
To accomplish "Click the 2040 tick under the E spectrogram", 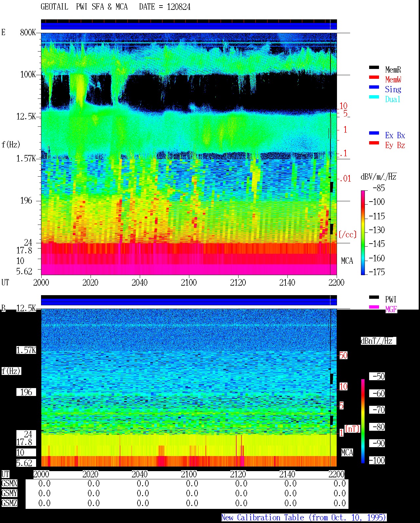I will 139,283.
